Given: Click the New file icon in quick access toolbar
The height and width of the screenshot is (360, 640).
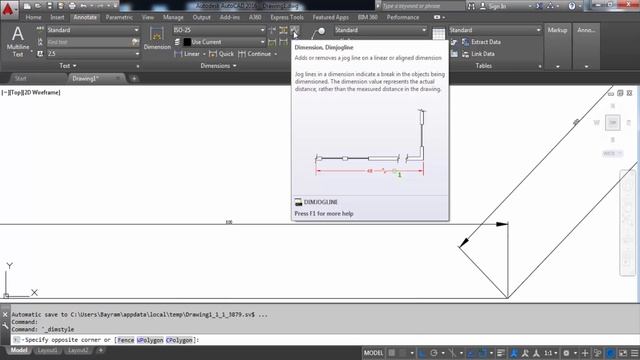Looking at the screenshot, I should pyautogui.click(x=27, y=6).
